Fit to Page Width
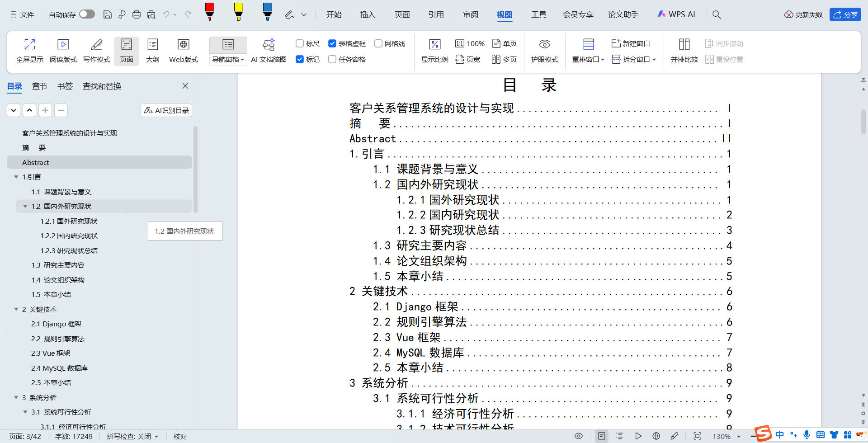The height and width of the screenshot is (443, 868). (468, 59)
